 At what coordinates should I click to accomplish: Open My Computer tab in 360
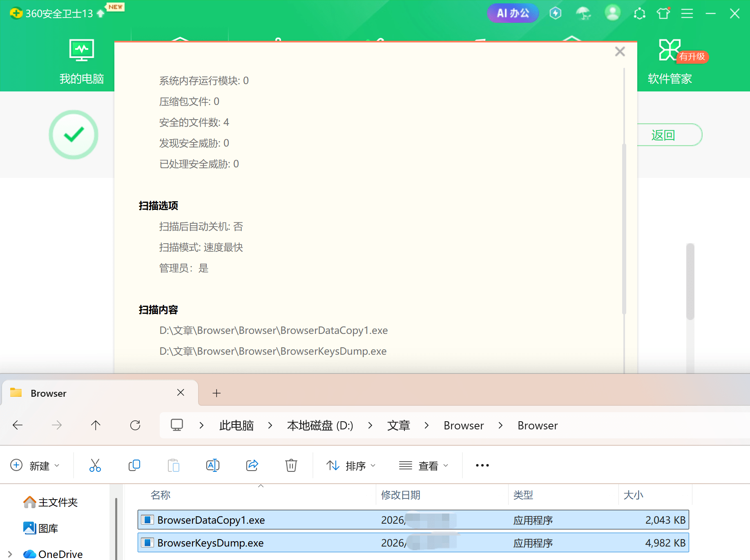pyautogui.click(x=82, y=61)
